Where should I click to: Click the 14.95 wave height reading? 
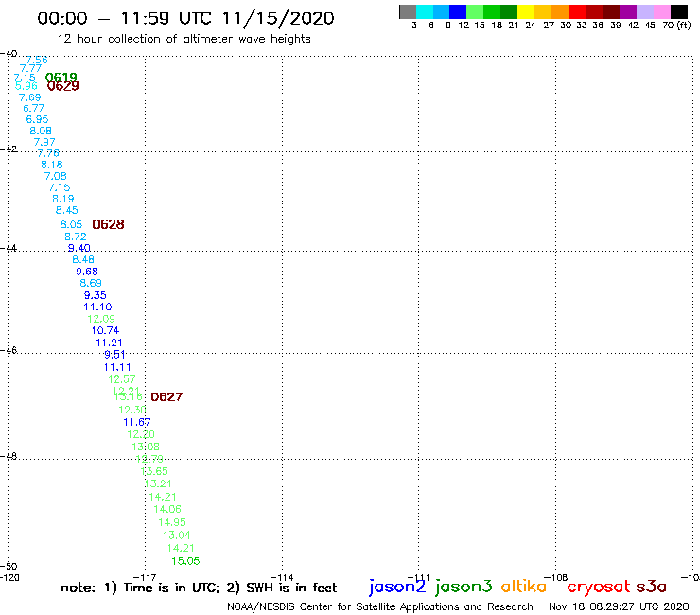pyautogui.click(x=172, y=522)
